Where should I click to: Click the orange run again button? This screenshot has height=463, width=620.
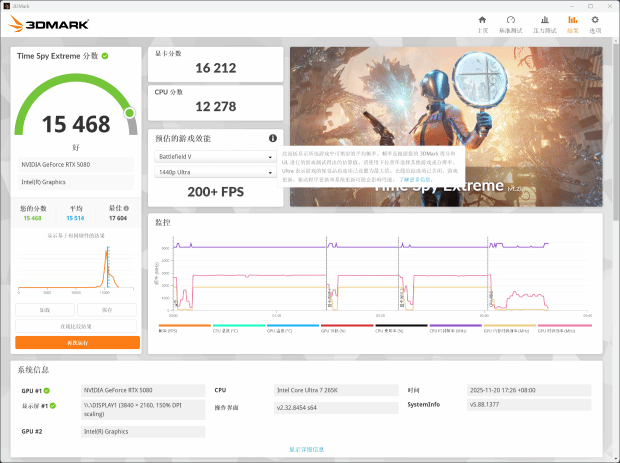point(77,342)
